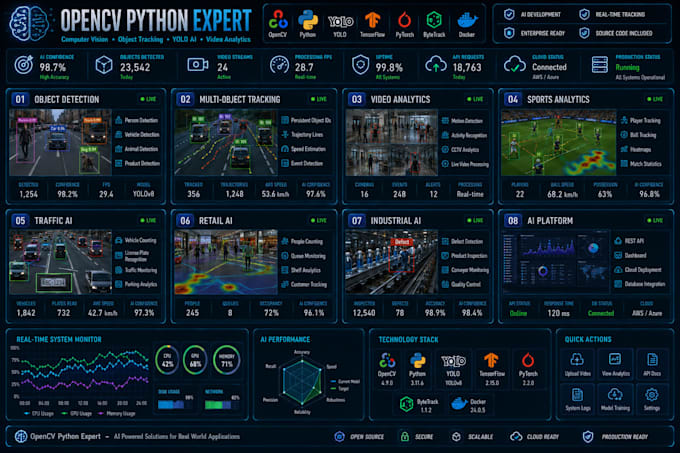Click Vehicle Counting item in Traffic AI

click(136, 240)
